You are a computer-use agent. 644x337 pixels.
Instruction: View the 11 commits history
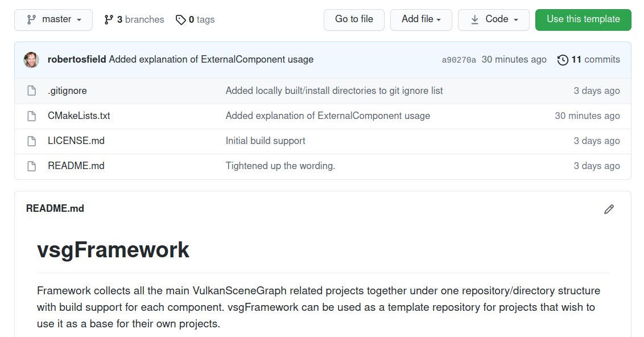pyautogui.click(x=589, y=59)
